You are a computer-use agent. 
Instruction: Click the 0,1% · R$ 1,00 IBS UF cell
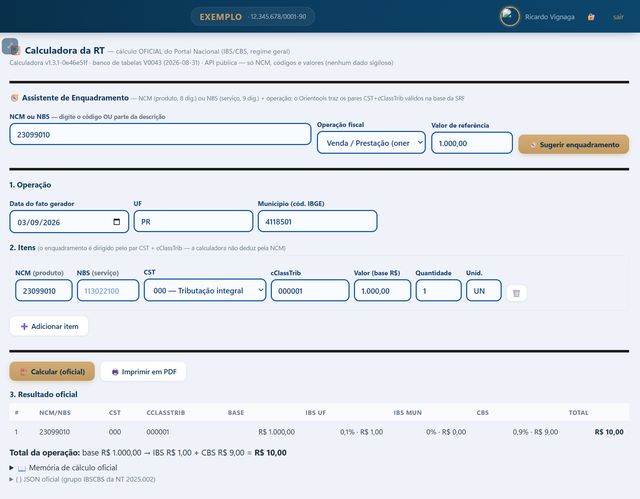click(361, 432)
